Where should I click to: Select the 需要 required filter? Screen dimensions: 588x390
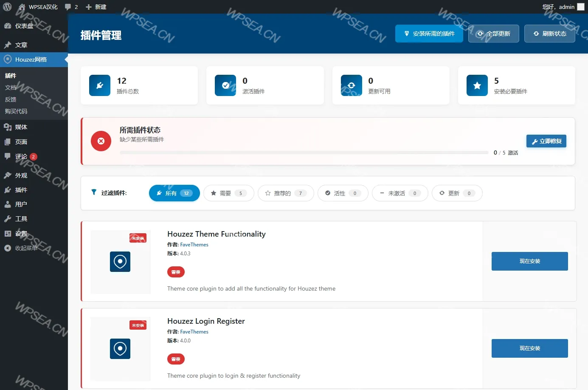tap(229, 193)
